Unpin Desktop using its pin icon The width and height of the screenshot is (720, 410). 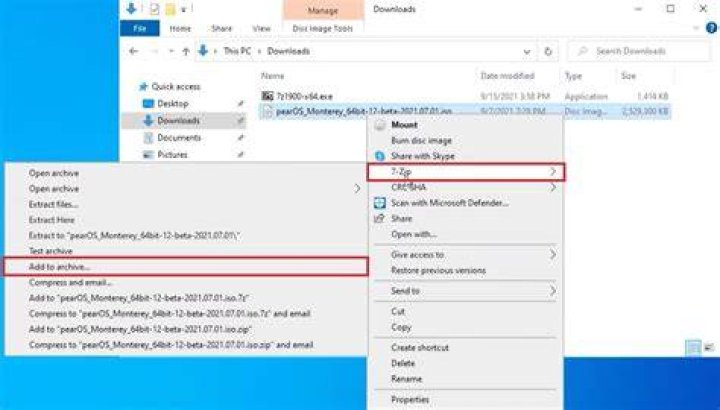[240, 104]
